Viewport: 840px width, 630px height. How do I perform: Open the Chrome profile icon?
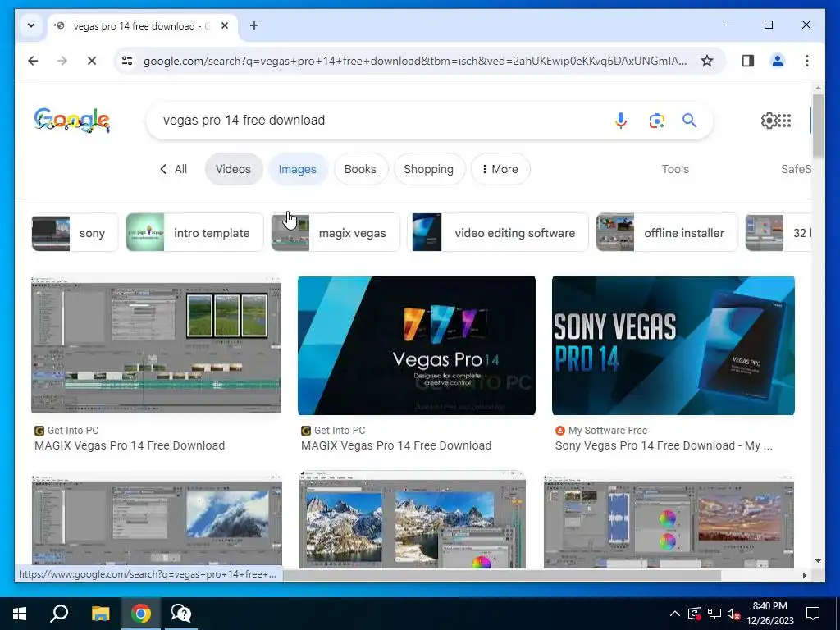point(778,61)
